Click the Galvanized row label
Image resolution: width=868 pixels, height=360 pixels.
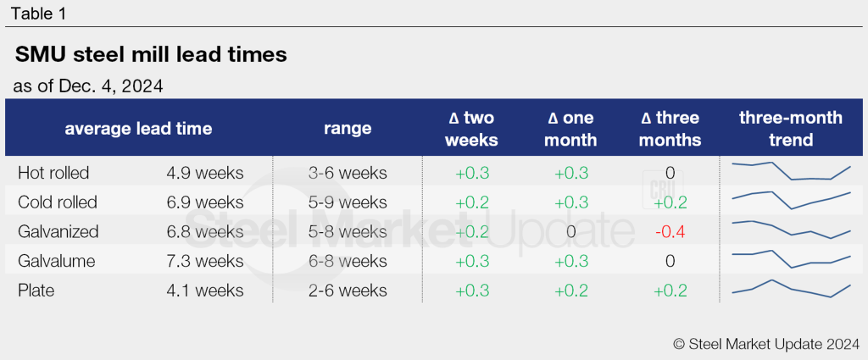click(58, 231)
